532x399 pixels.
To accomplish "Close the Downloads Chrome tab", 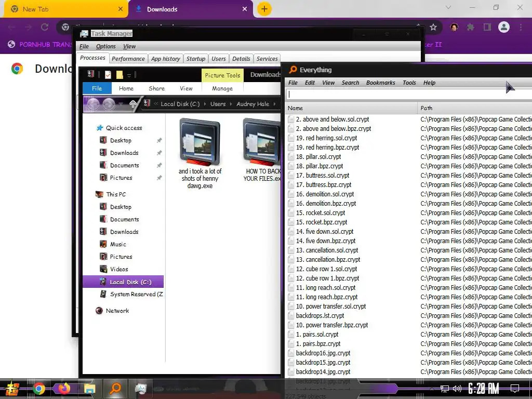I will 245,9.
